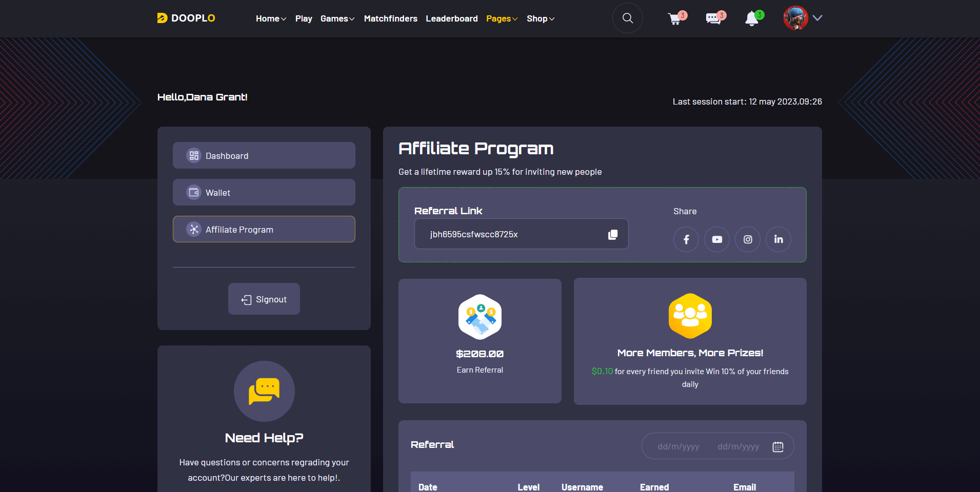Open the DOOPLO logo home link
This screenshot has width=980, height=492.
[x=186, y=18]
